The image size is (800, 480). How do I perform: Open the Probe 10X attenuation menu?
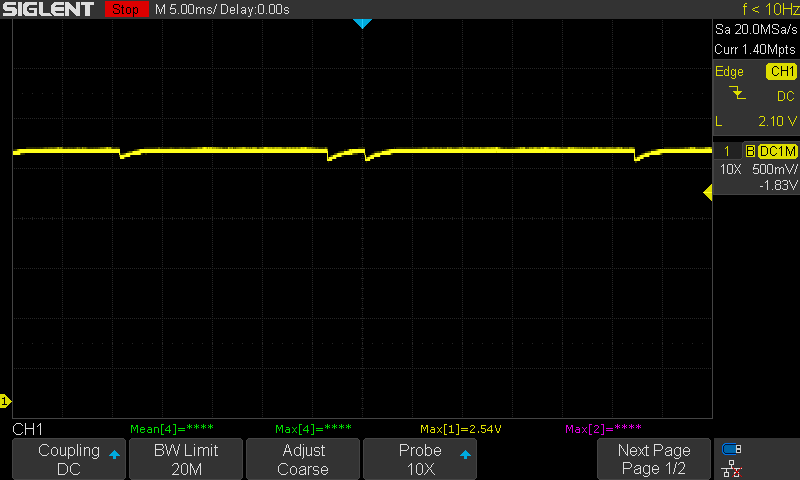tap(419, 459)
